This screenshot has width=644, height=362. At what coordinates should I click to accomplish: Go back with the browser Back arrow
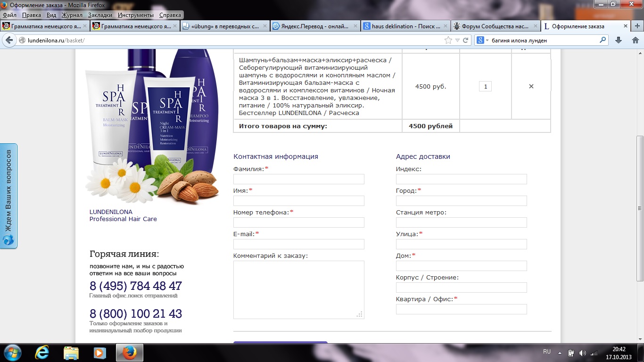point(9,40)
